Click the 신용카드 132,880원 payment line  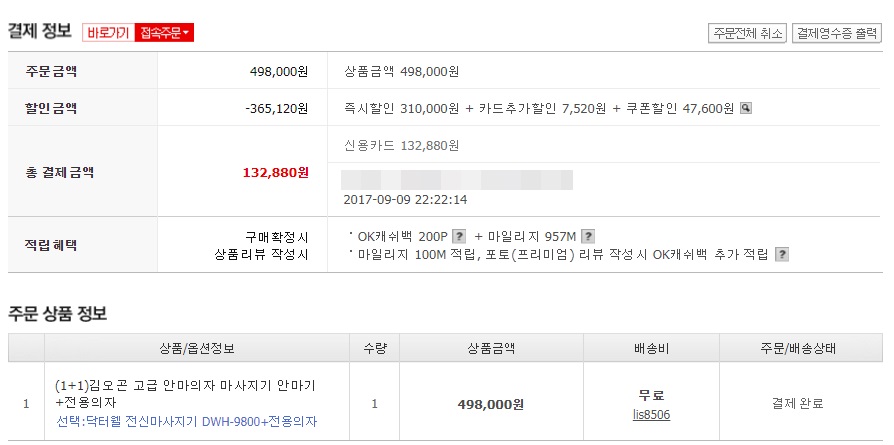click(x=401, y=145)
